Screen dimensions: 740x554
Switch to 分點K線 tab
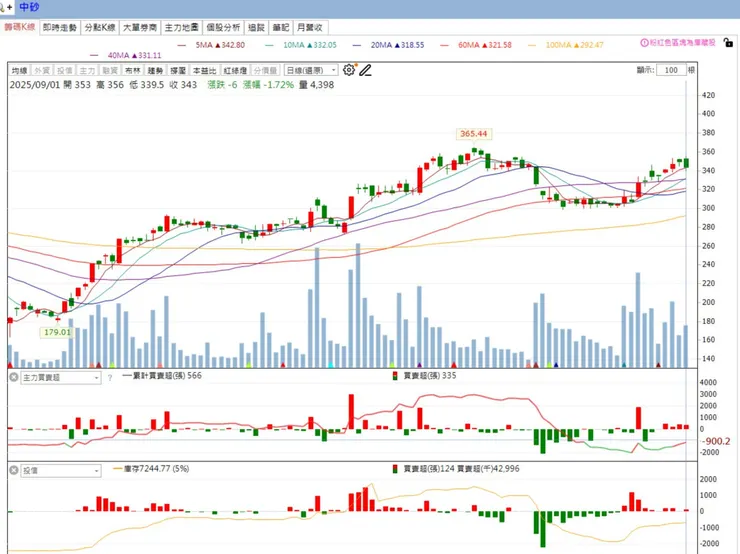100,27
